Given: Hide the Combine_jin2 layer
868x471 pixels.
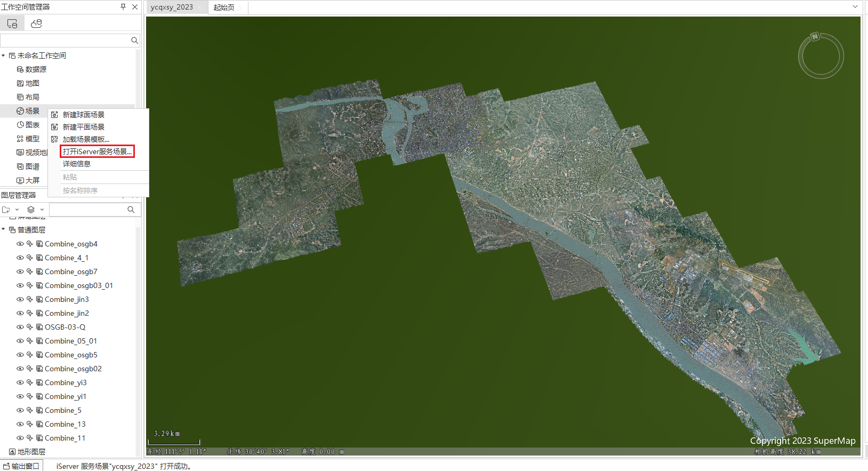Looking at the screenshot, I should tap(20, 313).
